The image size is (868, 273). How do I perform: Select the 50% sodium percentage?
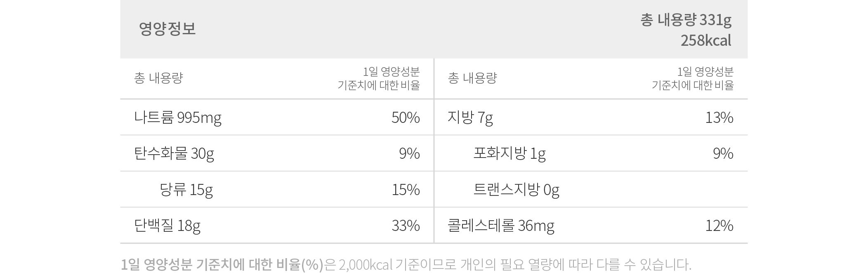click(x=406, y=118)
